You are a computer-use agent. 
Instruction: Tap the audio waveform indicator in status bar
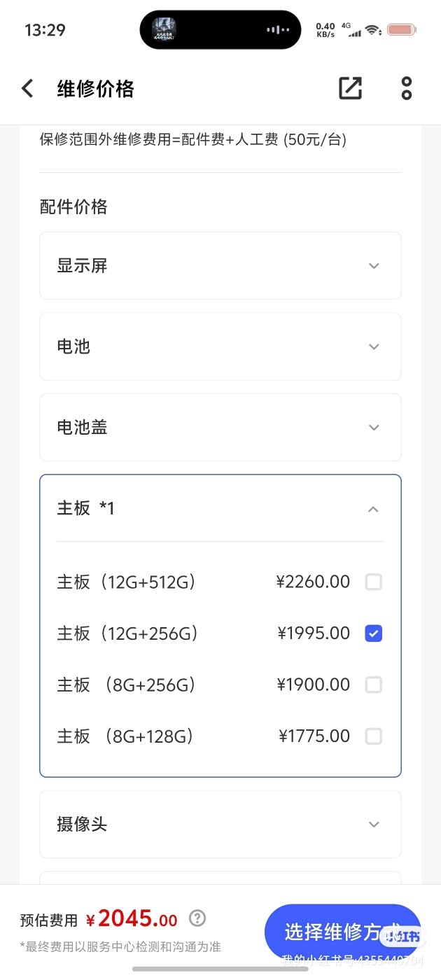click(x=278, y=30)
